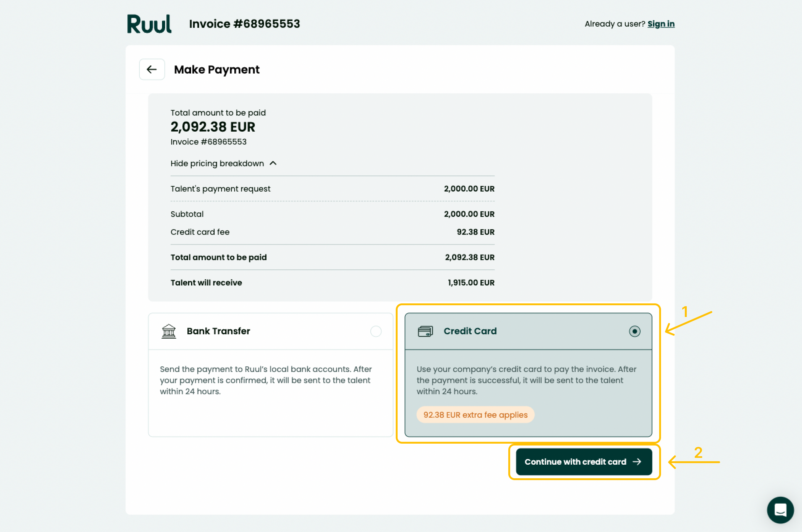
Task: Collapse the pricing breakdown chevron
Action: point(273,163)
